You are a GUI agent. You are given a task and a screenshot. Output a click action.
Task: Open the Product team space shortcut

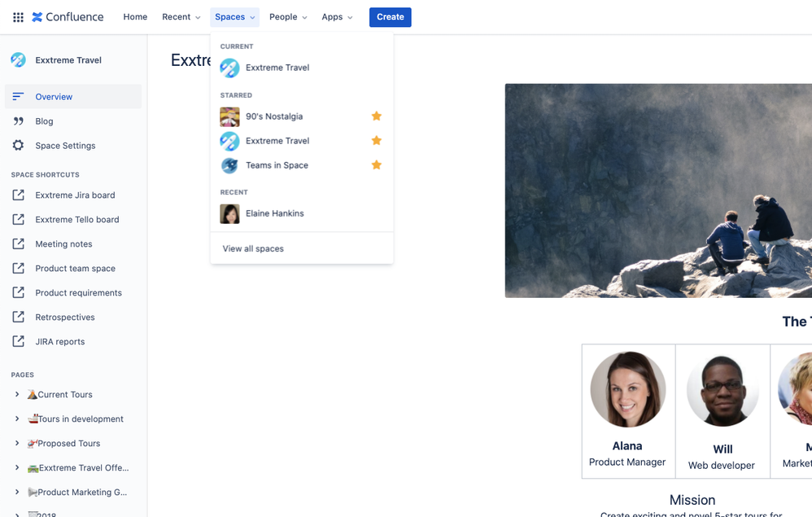point(73,268)
